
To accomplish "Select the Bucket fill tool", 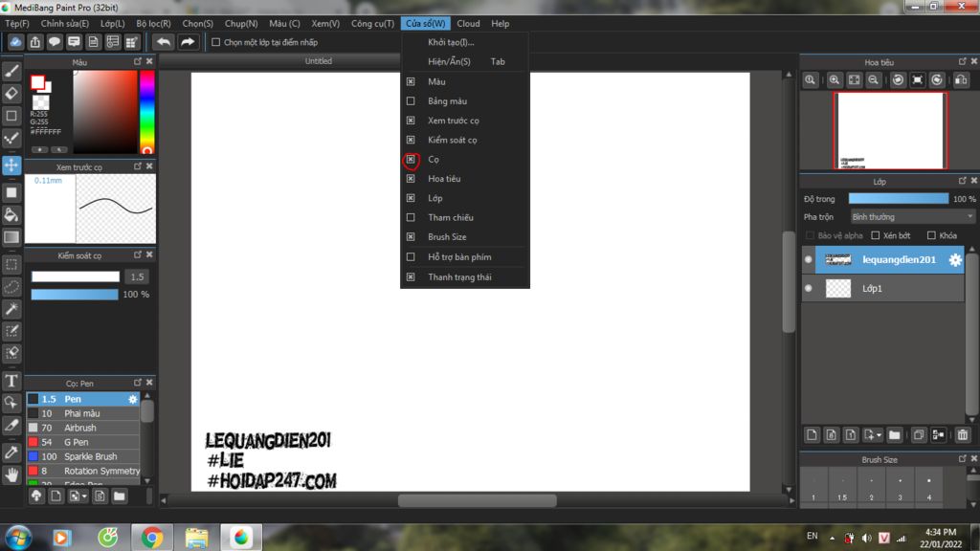I will click(x=11, y=215).
